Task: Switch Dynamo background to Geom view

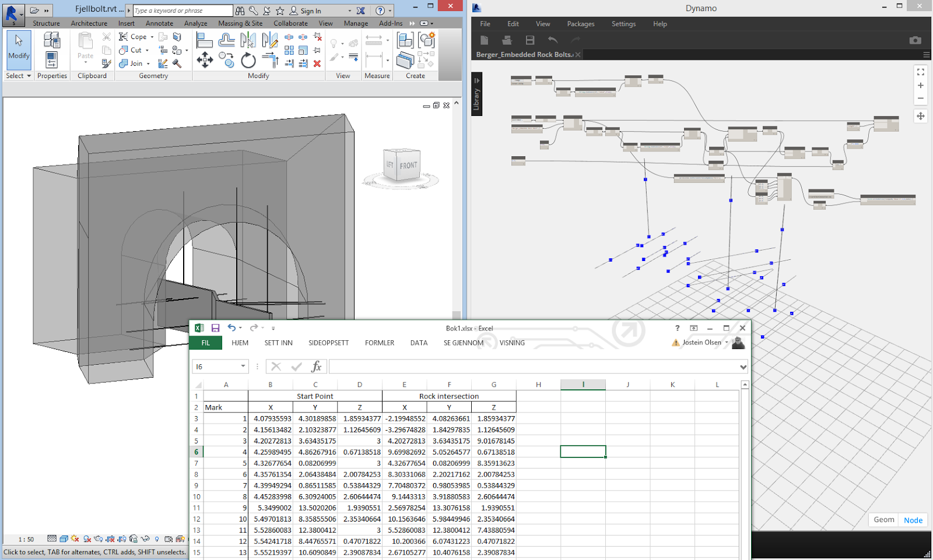Action: tap(883, 520)
